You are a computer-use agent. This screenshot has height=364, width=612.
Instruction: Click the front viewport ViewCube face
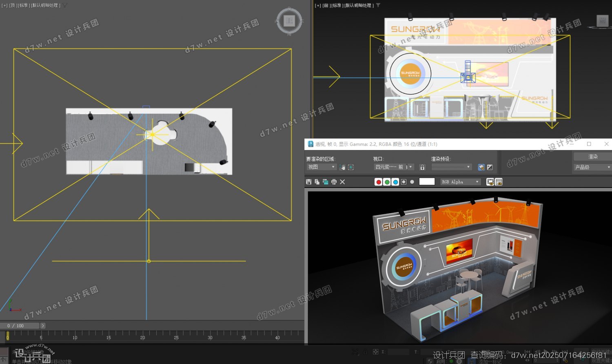pyautogui.click(x=603, y=21)
